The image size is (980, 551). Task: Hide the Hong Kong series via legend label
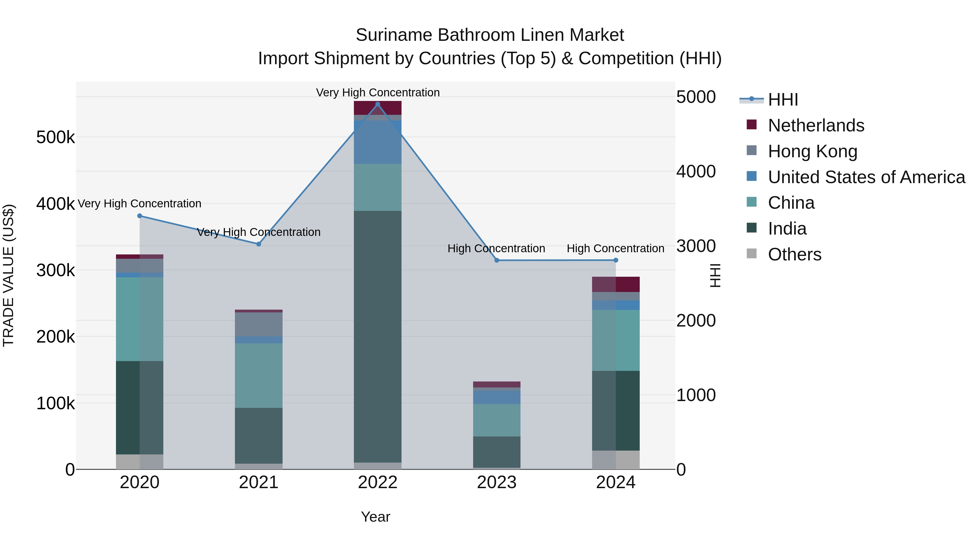[x=813, y=151]
